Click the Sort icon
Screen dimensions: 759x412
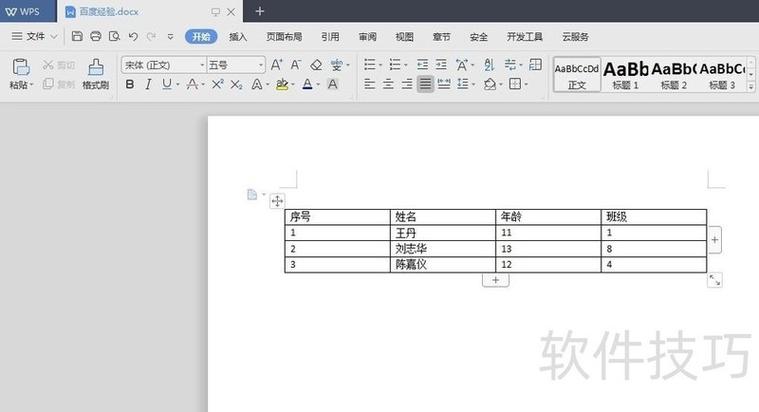click(x=489, y=64)
